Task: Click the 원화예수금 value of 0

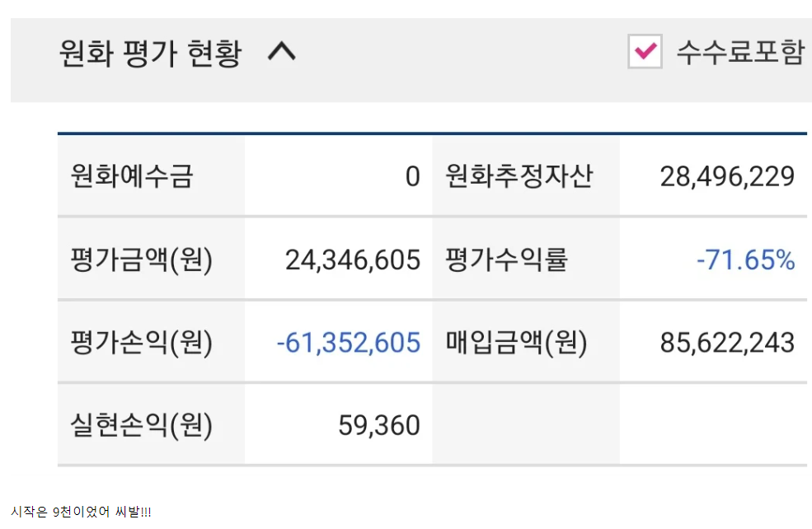Action: pyautogui.click(x=412, y=176)
